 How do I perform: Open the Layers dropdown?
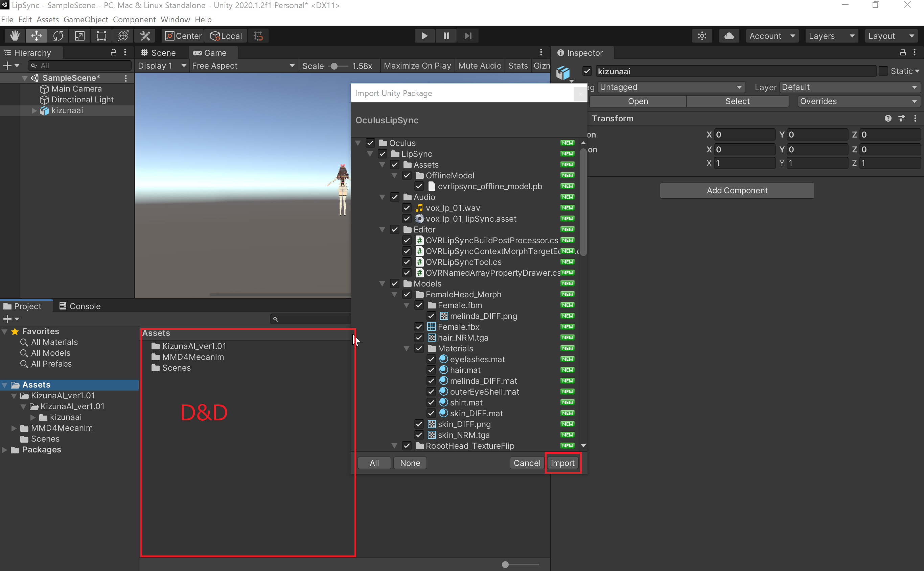831,36
